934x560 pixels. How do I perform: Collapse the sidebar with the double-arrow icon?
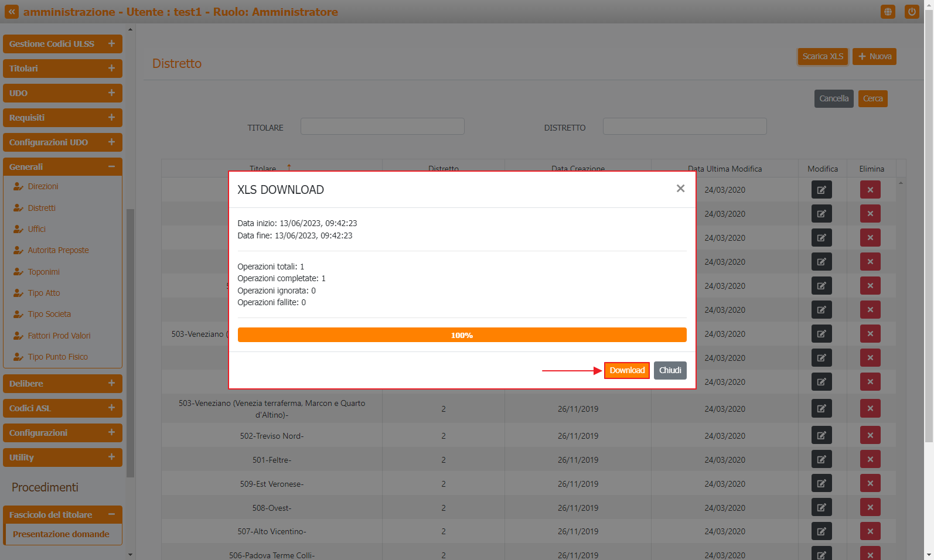click(12, 12)
